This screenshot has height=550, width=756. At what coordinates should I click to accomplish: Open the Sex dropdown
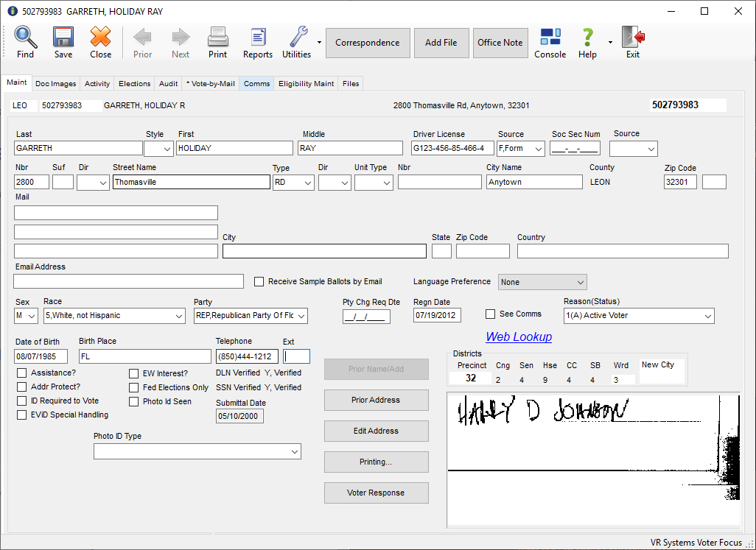26,316
